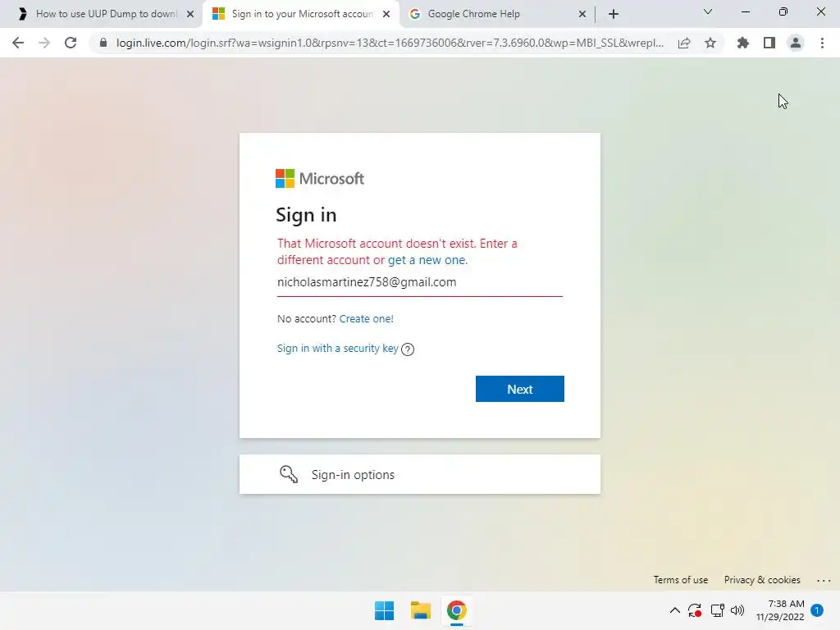Click the browser forward arrow
840x630 pixels.
click(x=44, y=43)
